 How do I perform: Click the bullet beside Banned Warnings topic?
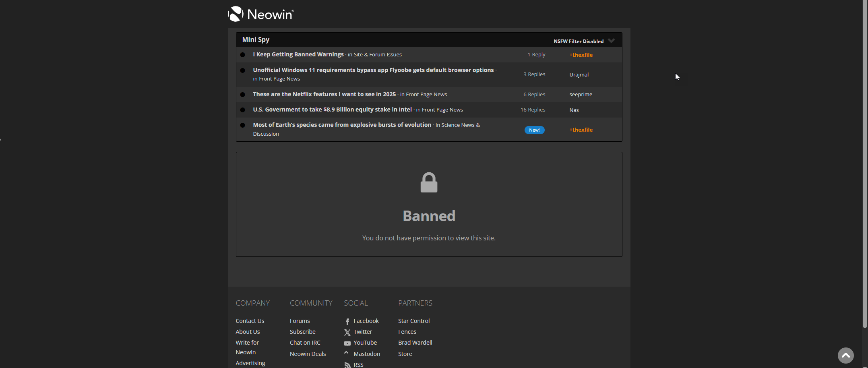[x=242, y=55]
